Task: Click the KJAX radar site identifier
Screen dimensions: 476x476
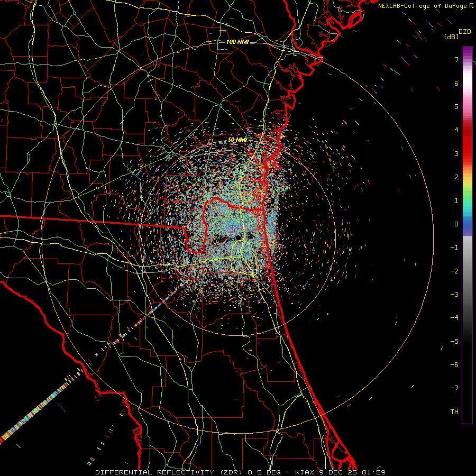Action: coord(304,472)
